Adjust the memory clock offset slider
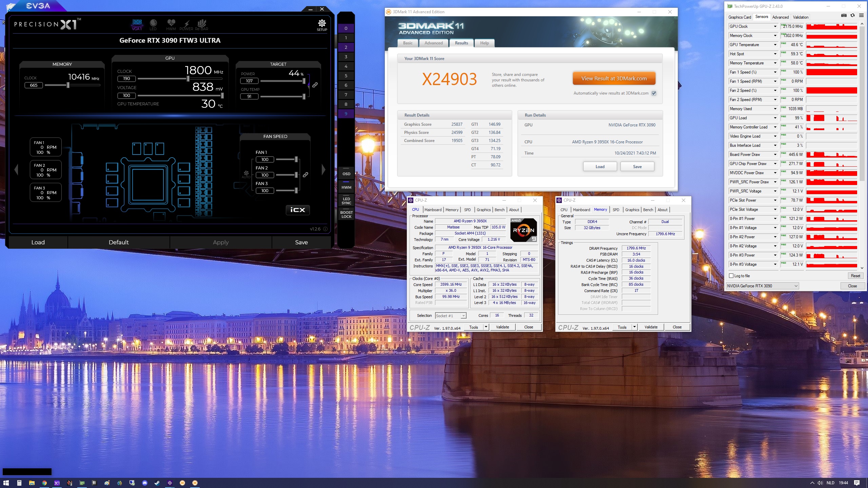The width and height of the screenshot is (868, 488). click(68, 85)
